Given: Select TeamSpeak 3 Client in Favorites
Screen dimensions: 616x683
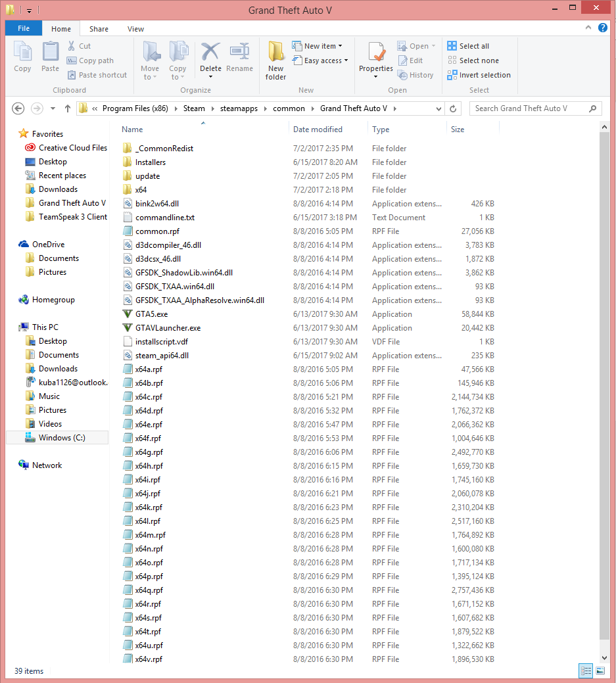Looking at the screenshot, I should (66, 216).
